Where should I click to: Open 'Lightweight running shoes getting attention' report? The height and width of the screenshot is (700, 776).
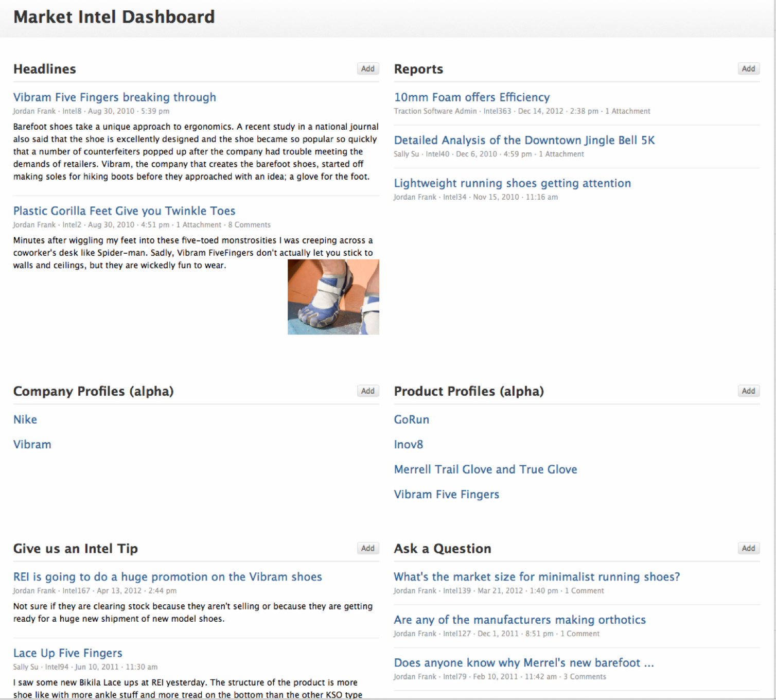[512, 183]
